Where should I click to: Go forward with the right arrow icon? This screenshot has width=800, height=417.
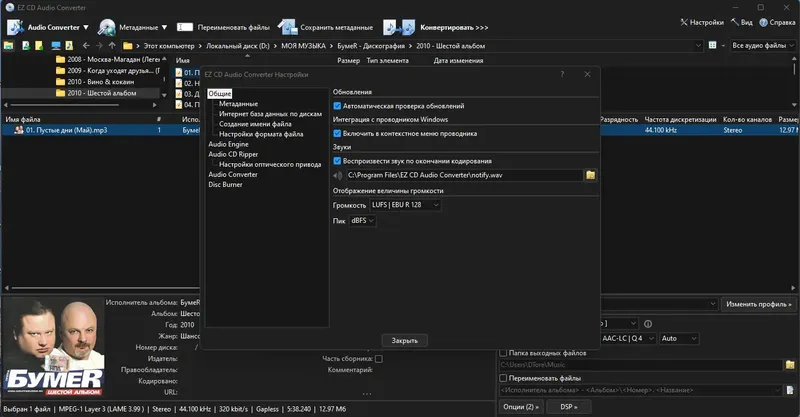click(x=99, y=45)
